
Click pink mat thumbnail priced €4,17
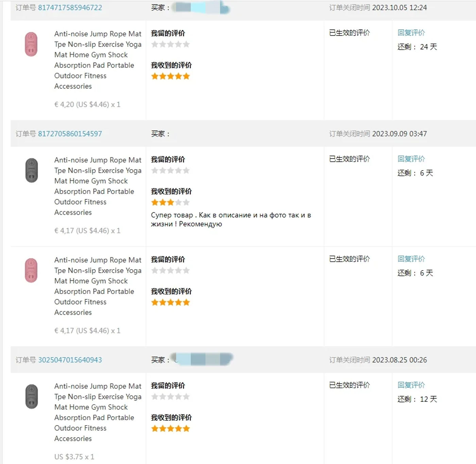(31, 270)
